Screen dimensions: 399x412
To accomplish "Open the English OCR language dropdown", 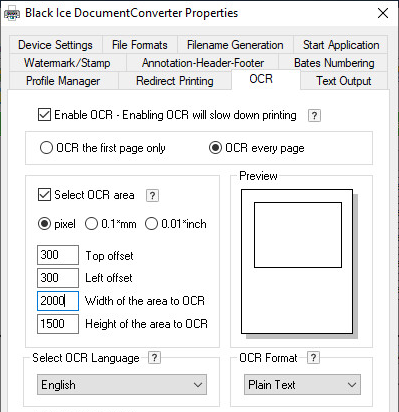I will [x=122, y=385].
